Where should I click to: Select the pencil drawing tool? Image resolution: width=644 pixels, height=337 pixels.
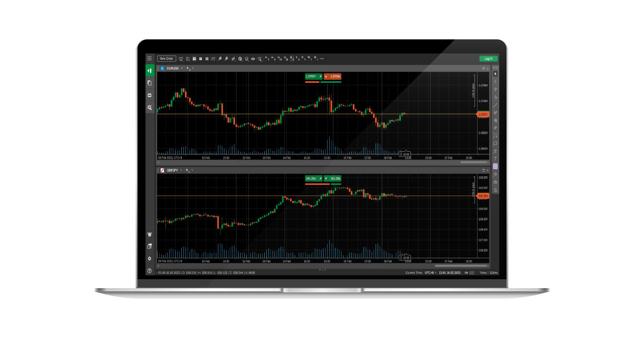click(496, 112)
